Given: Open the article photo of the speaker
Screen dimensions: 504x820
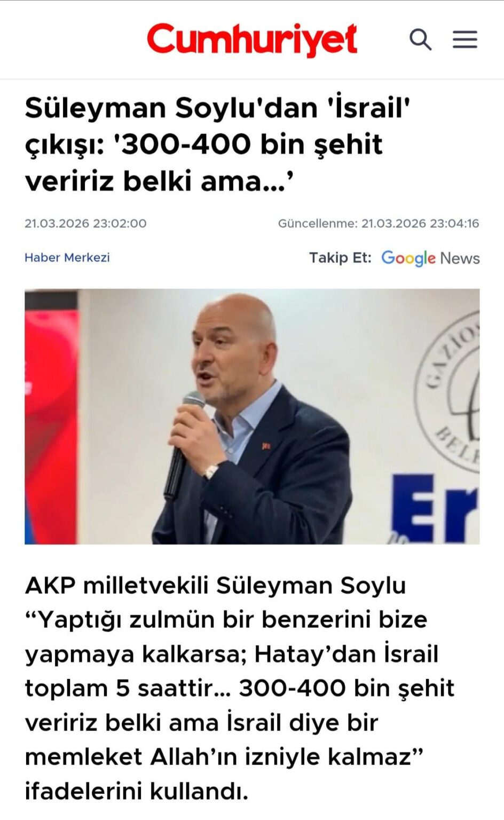Looking at the screenshot, I should [x=252, y=416].
